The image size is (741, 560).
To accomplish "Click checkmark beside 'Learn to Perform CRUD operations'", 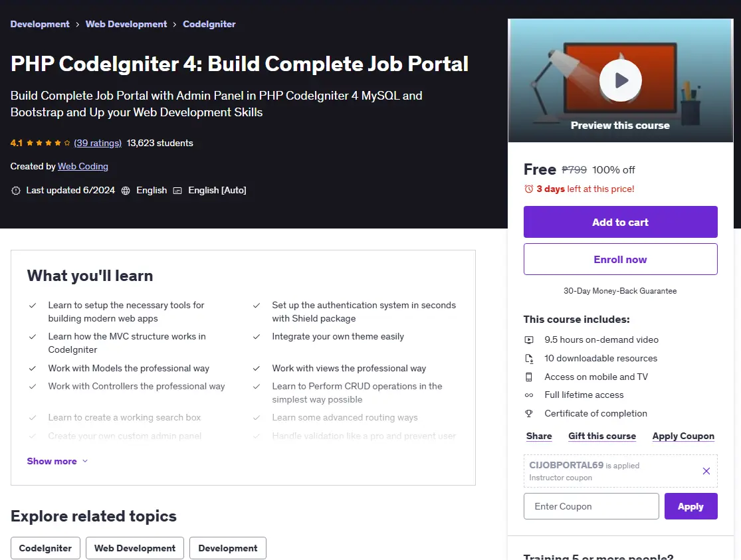I will [257, 386].
